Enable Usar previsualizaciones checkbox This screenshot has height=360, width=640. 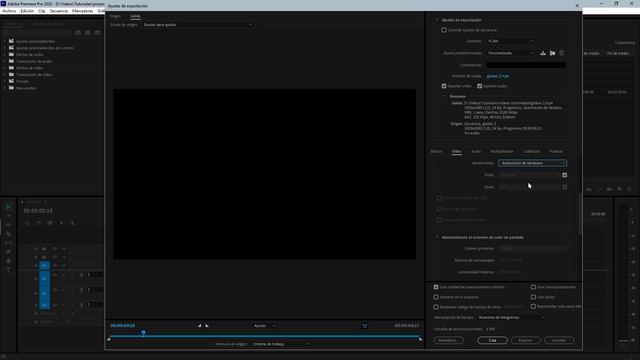(533, 287)
